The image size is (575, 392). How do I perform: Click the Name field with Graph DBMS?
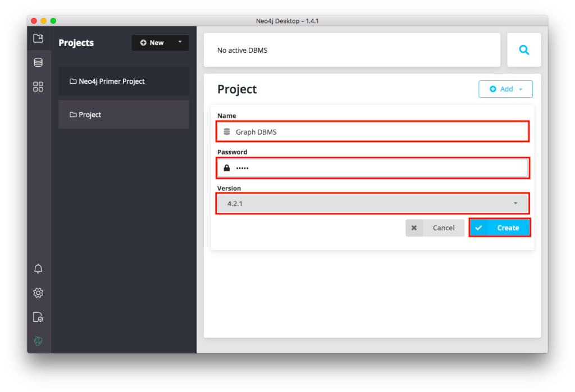pos(372,132)
